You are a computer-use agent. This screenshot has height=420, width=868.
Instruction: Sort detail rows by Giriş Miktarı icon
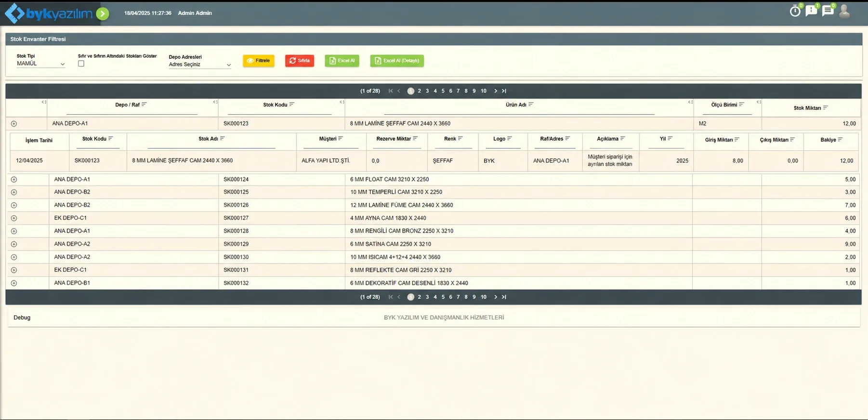[736, 139]
